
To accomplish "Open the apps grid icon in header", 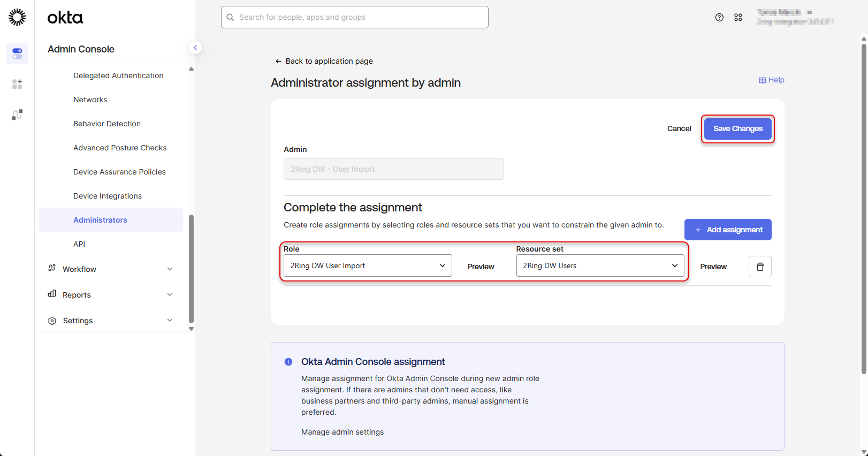I will click(x=738, y=17).
